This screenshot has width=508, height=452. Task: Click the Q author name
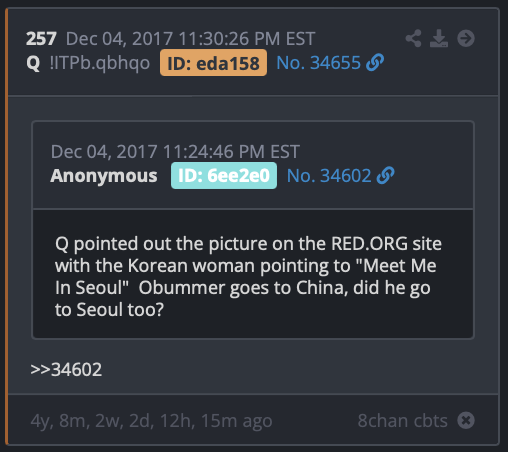point(33,63)
